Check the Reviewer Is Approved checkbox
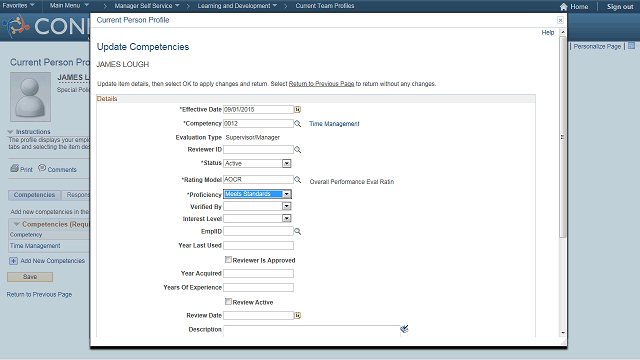This screenshot has width=640, height=360. [x=228, y=260]
